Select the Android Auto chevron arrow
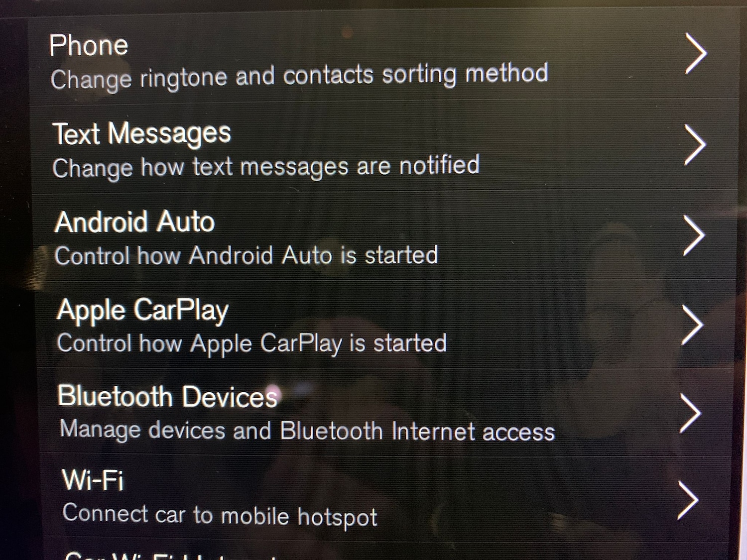Image resolution: width=747 pixels, height=560 pixels. point(694,235)
